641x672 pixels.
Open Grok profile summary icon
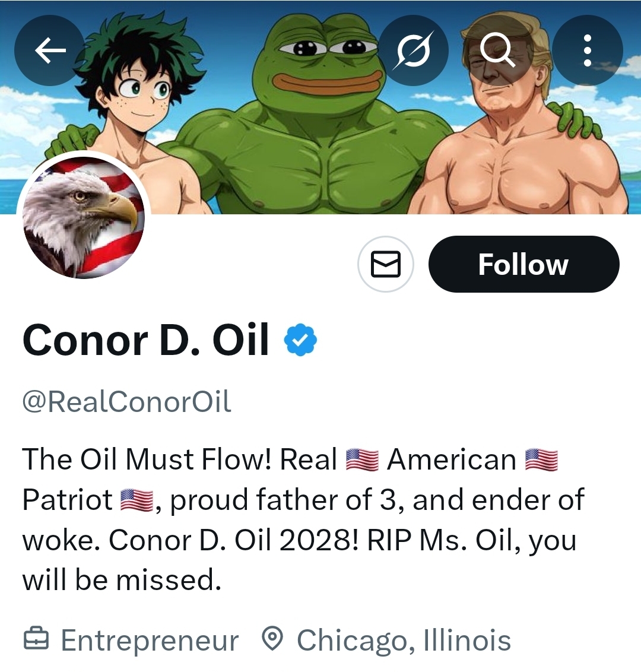412,51
